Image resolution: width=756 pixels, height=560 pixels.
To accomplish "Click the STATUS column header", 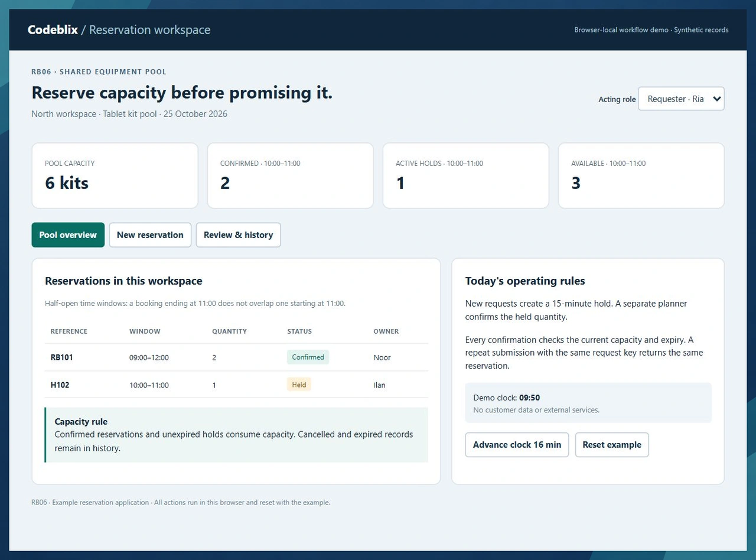I will [299, 331].
